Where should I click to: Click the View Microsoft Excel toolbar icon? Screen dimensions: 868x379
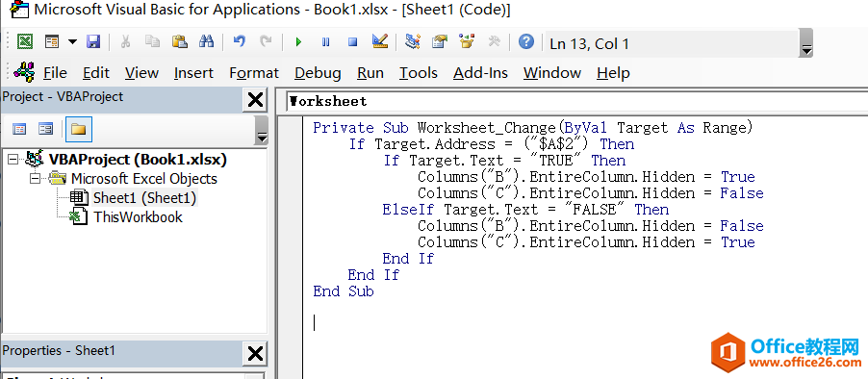24,42
